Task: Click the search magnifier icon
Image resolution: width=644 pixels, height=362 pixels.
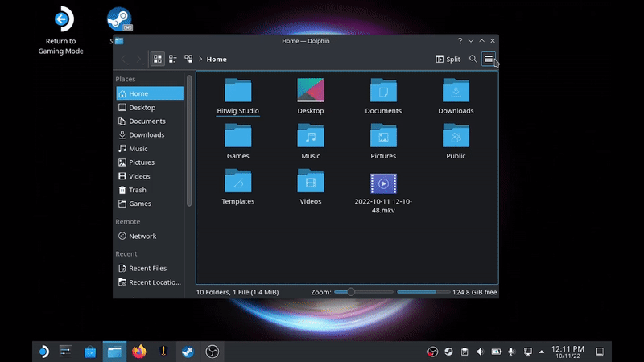Action: point(473,59)
